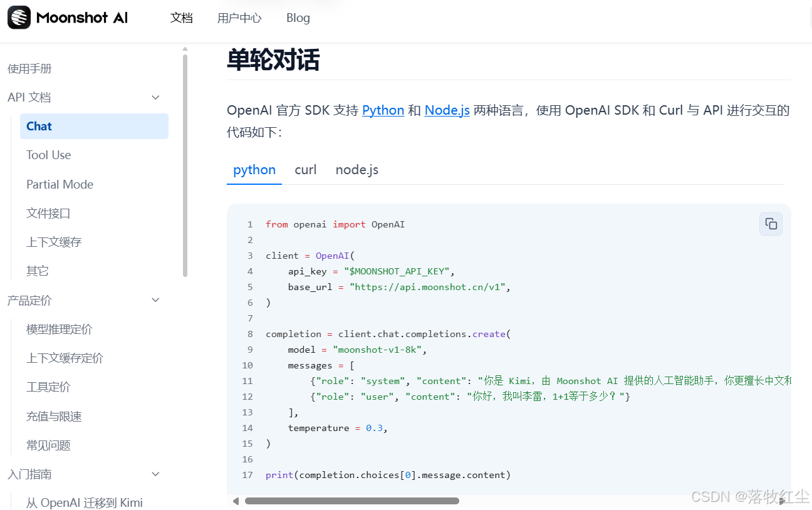Click the "你好，我叫李雷，1+1等于多少？" string
This screenshot has height=510, width=812.
click(x=546, y=397)
